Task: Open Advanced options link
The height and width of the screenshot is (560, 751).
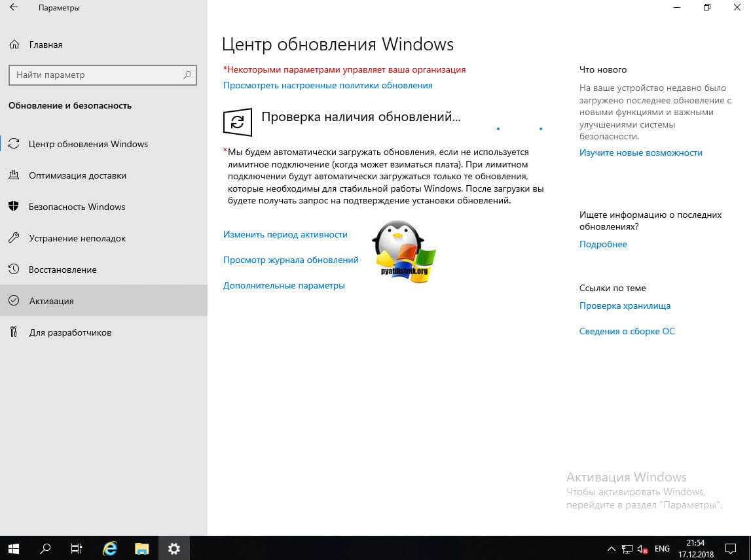Action: pos(284,285)
